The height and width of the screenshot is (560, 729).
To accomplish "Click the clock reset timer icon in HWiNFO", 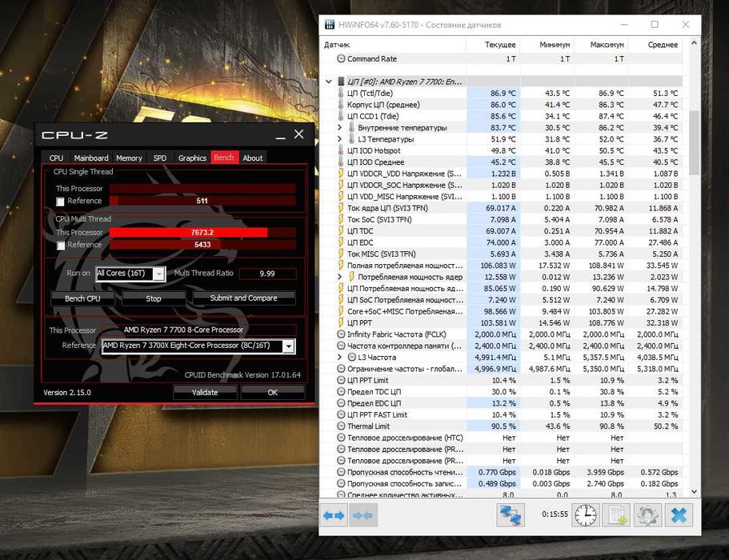I will (x=585, y=515).
